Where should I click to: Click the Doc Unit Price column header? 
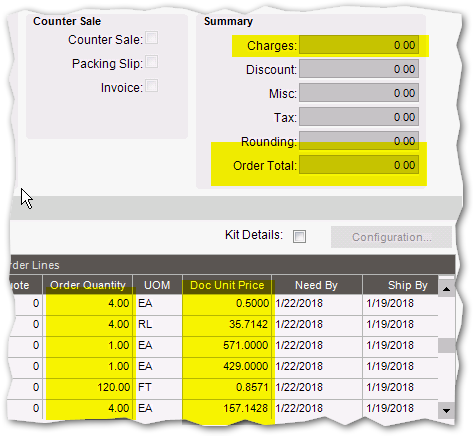227,285
